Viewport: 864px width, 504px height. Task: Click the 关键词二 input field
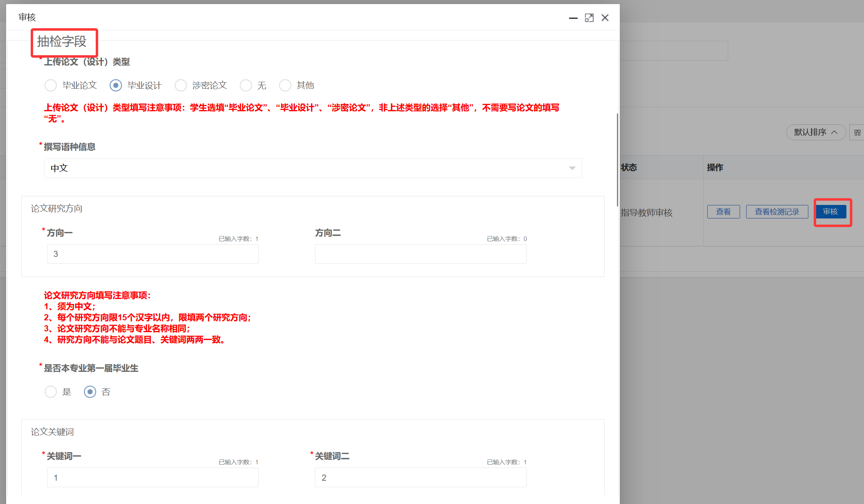pyautogui.click(x=421, y=477)
